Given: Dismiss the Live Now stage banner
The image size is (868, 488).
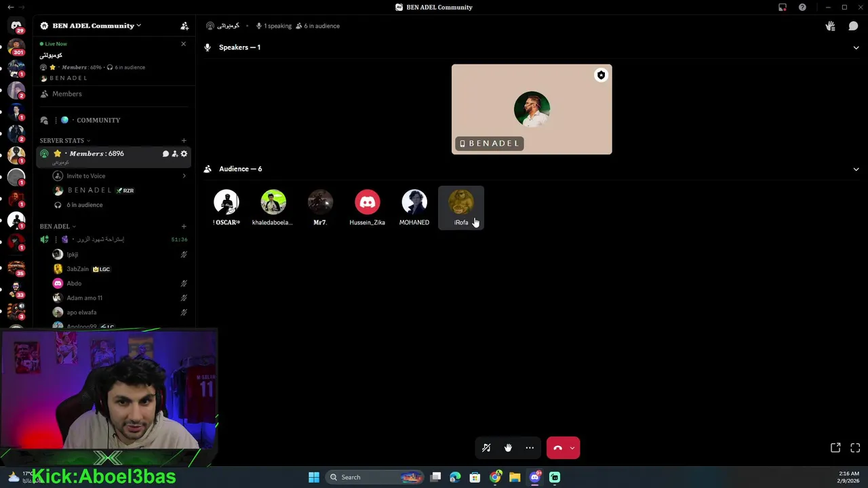Looking at the screenshot, I should point(183,44).
